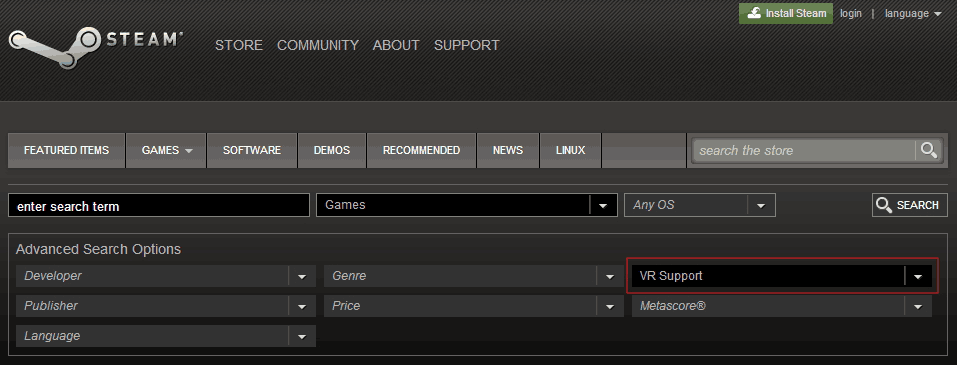The height and width of the screenshot is (365, 957).
Task: Open the DEMOS tab
Action: click(332, 150)
